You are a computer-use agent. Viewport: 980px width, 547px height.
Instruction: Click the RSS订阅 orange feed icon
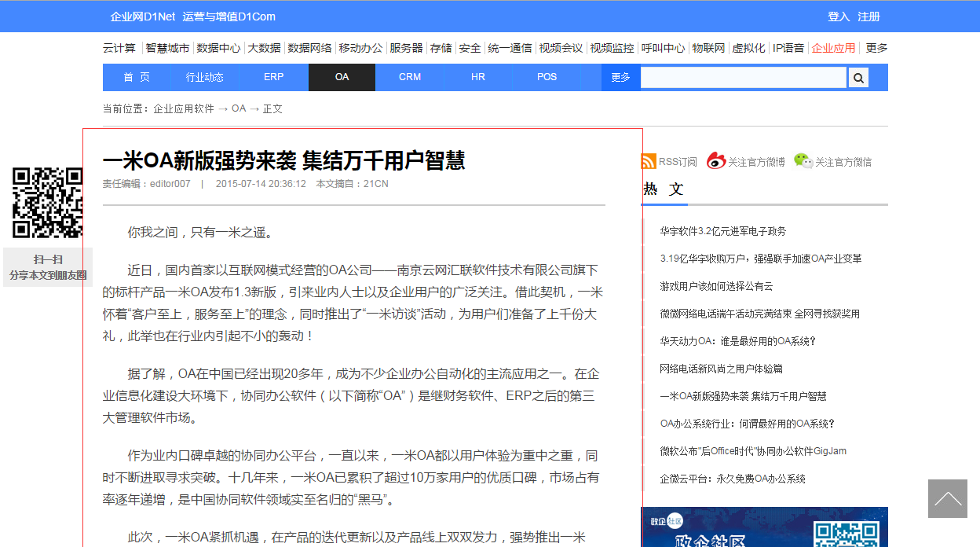point(649,161)
